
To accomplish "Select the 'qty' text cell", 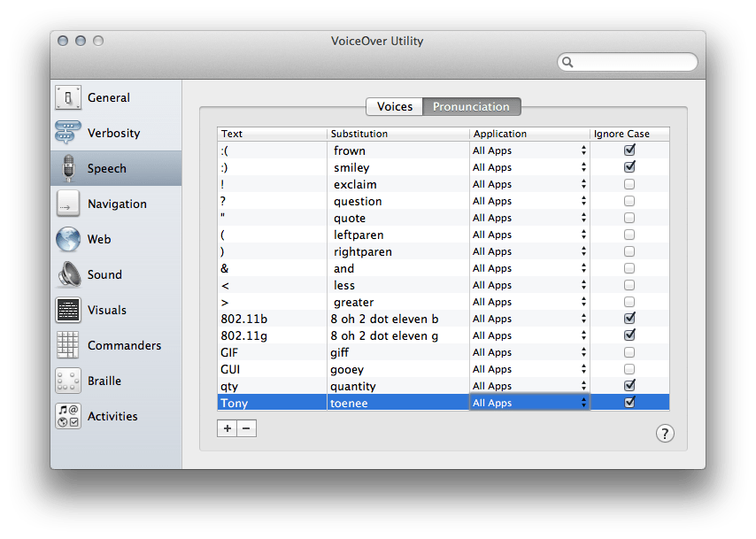I will [x=272, y=386].
